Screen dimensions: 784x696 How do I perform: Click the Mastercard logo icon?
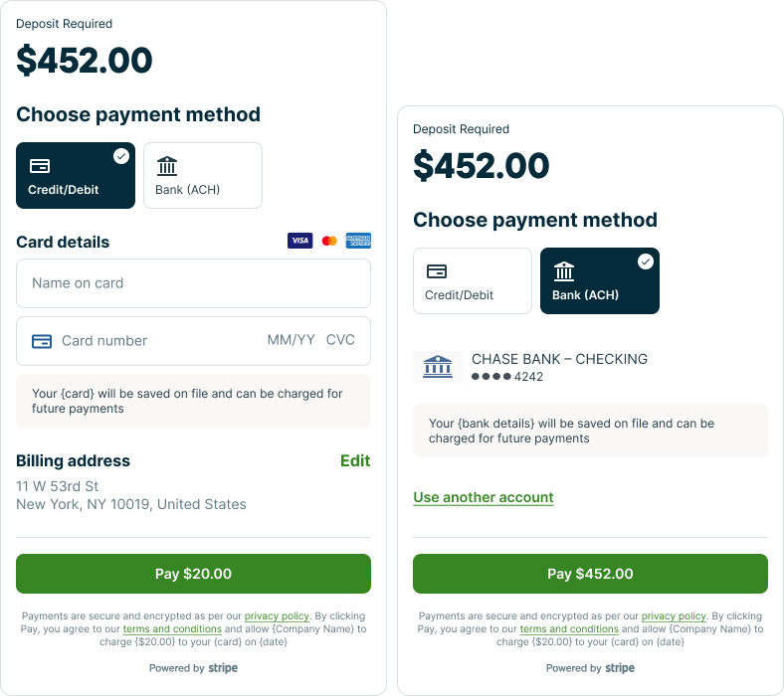pyautogui.click(x=329, y=241)
